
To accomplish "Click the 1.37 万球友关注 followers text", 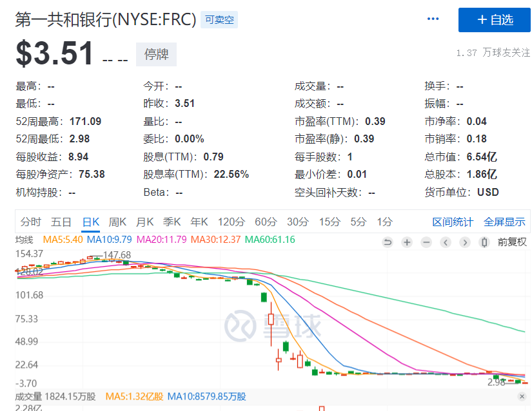I will [x=493, y=53].
